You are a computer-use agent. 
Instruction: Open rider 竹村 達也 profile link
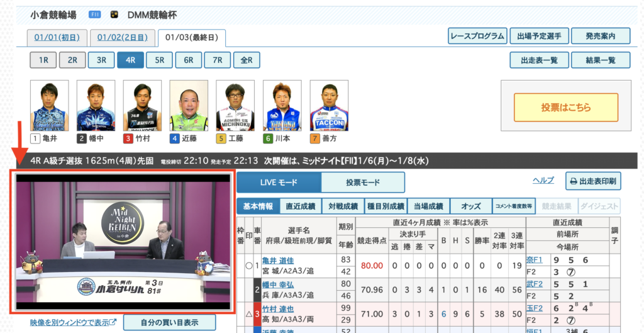pyautogui.click(x=278, y=309)
